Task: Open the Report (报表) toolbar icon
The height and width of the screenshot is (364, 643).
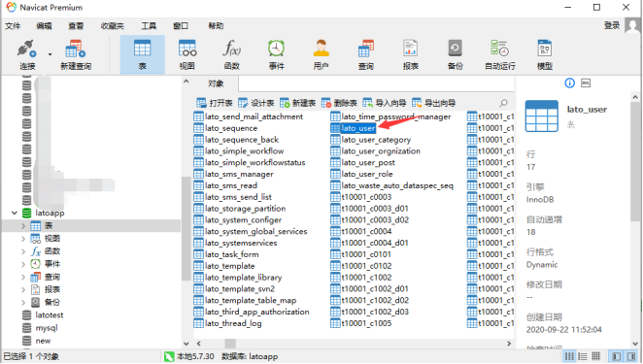Action: [411, 54]
